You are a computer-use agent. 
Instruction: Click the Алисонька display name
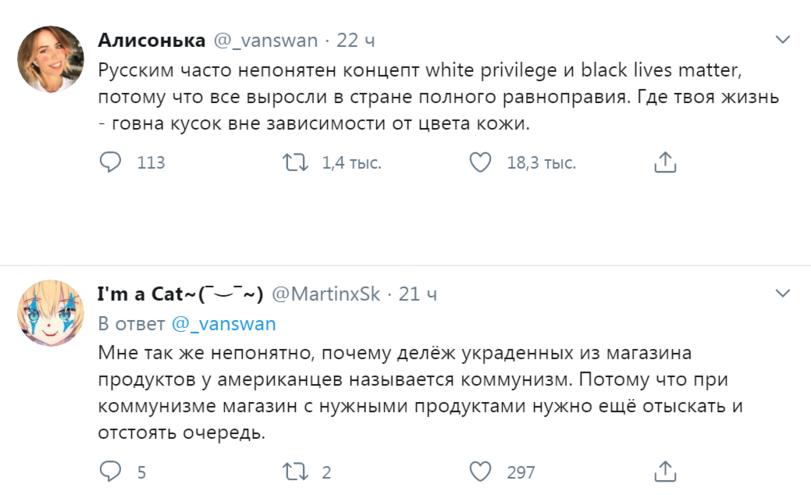pyautogui.click(x=152, y=40)
